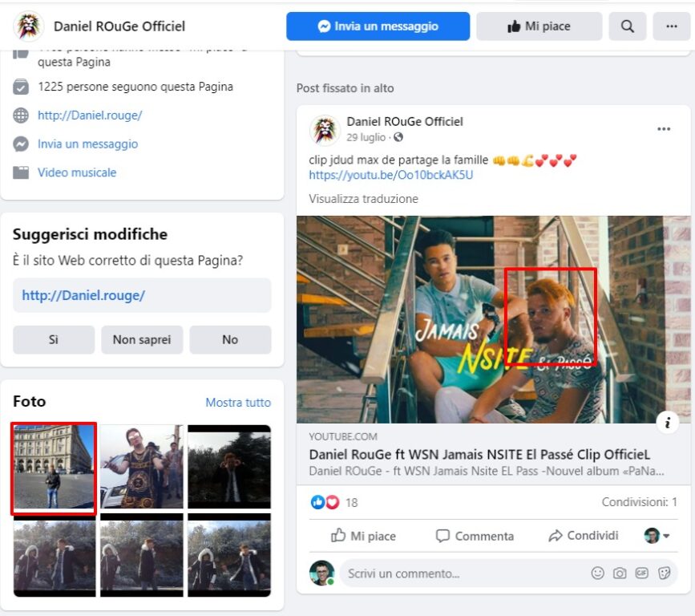Click the blue Invia un messaggio button

378,26
